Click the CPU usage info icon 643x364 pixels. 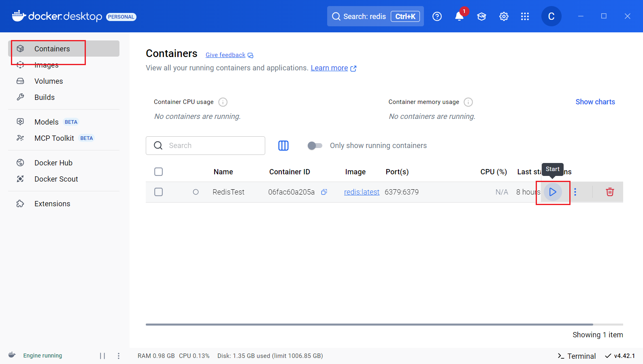223,102
